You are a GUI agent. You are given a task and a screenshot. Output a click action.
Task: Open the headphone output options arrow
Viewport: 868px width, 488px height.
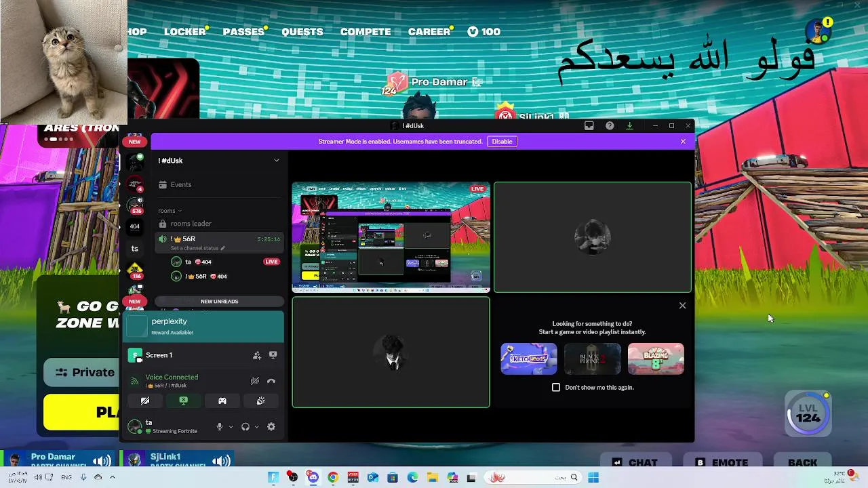(x=256, y=427)
